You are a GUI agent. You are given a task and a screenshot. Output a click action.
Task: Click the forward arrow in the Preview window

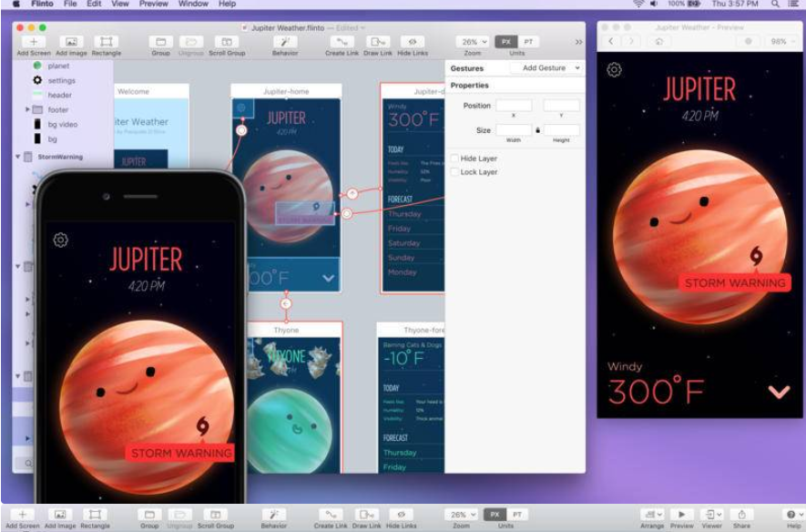pos(631,42)
